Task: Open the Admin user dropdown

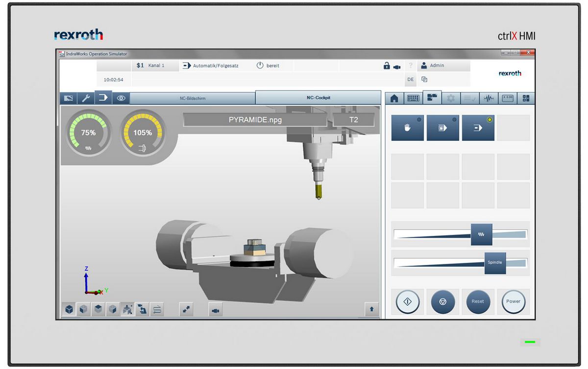Action: pyautogui.click(x=437, y=66)
